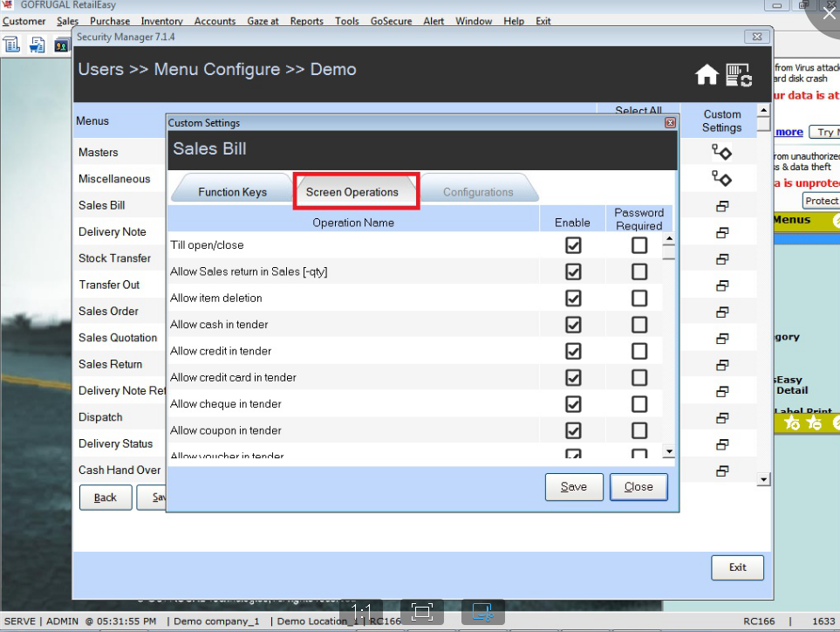The image size is (840, 632).
Task: Open the Inventory menu
Action: pyautogui.click(x=161, y=21)
